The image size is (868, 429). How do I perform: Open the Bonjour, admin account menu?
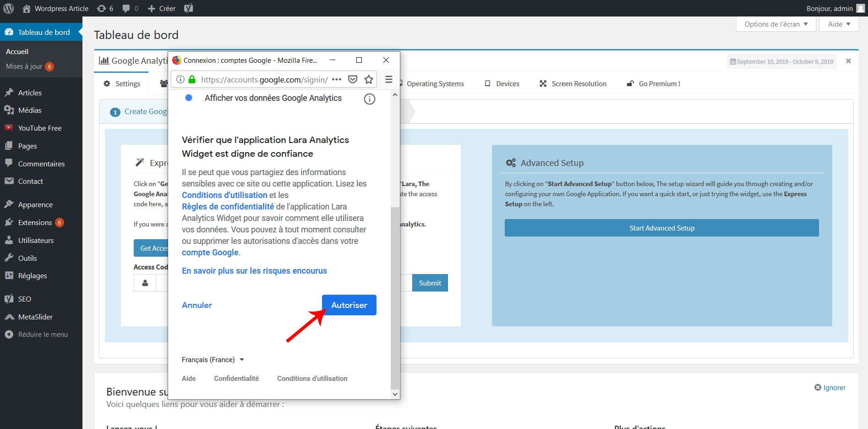coord(835,8)
